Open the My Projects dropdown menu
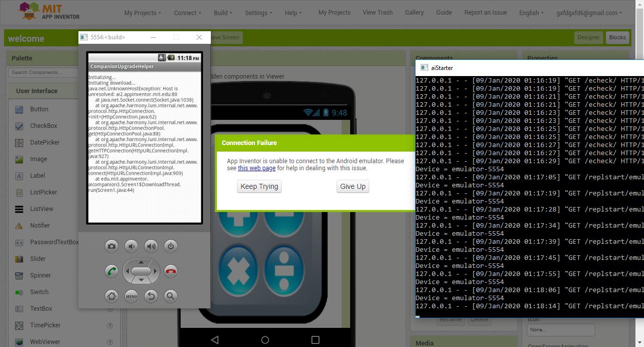Viewport: 644px width, 347px height. pos(142,13)
